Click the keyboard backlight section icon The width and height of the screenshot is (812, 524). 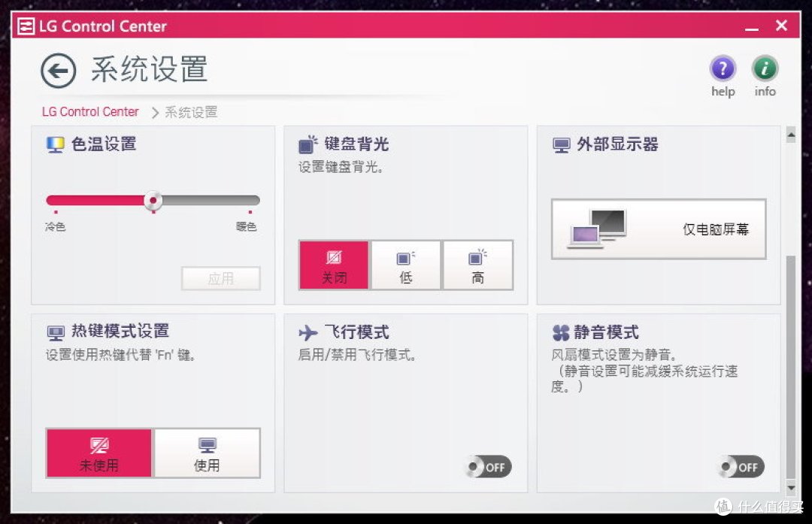[x=308, y=144]
